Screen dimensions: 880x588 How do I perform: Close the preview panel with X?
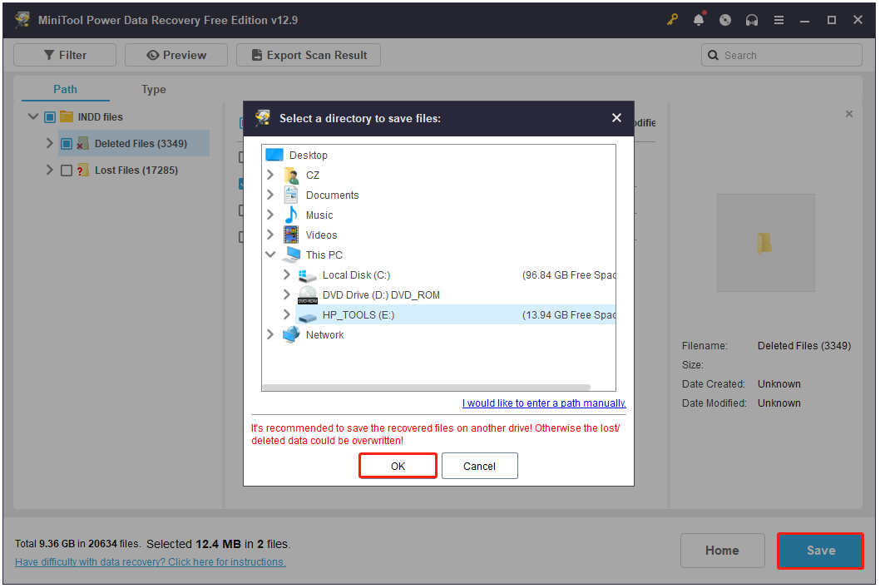(849, 114)
